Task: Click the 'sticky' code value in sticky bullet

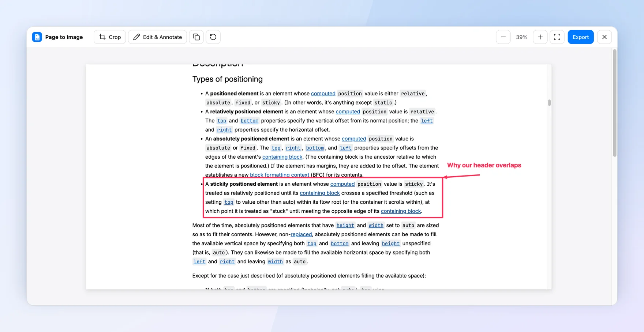Action: click(x=414, y=184)
